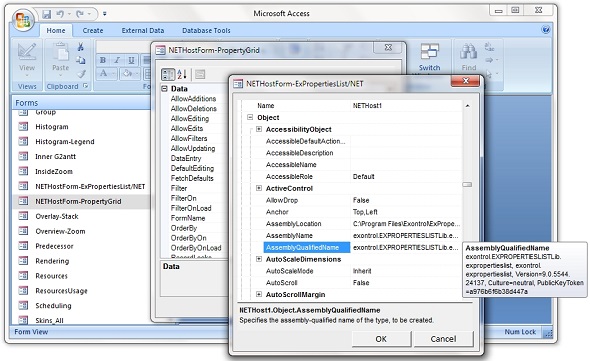Collapse the Object category

(250, 117)
